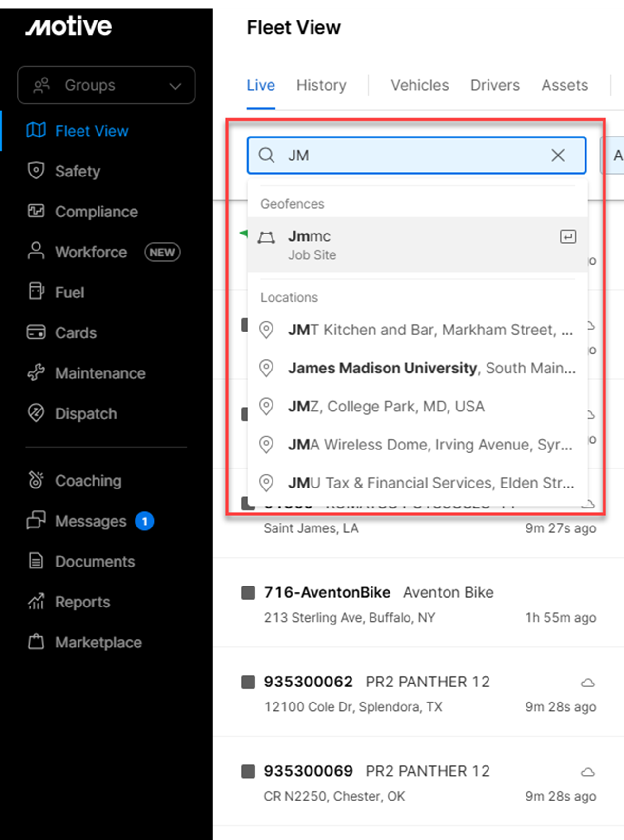Screen dimensions: 624x840
Task: Open Safety from the sidebar
Action: 78,171
